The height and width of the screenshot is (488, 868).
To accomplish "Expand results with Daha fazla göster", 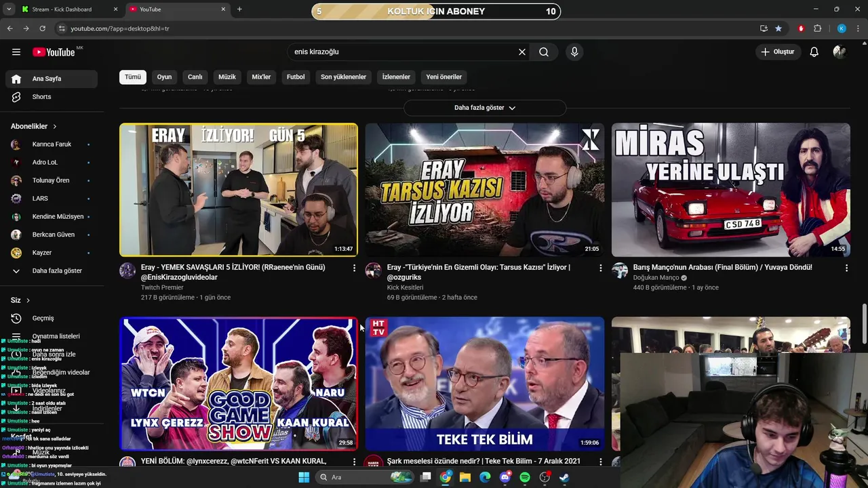I will coord(485,108).
